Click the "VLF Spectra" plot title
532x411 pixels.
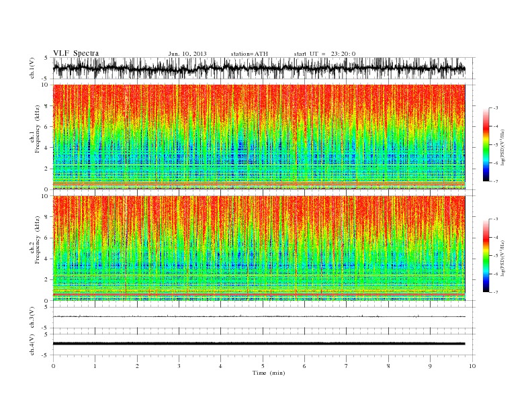click(76, 53)
